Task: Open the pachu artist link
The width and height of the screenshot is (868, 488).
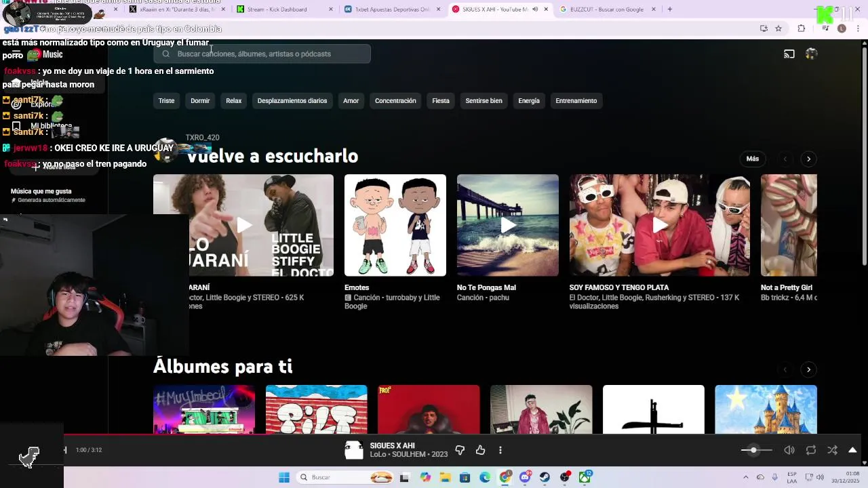Action: click(496, 298)
